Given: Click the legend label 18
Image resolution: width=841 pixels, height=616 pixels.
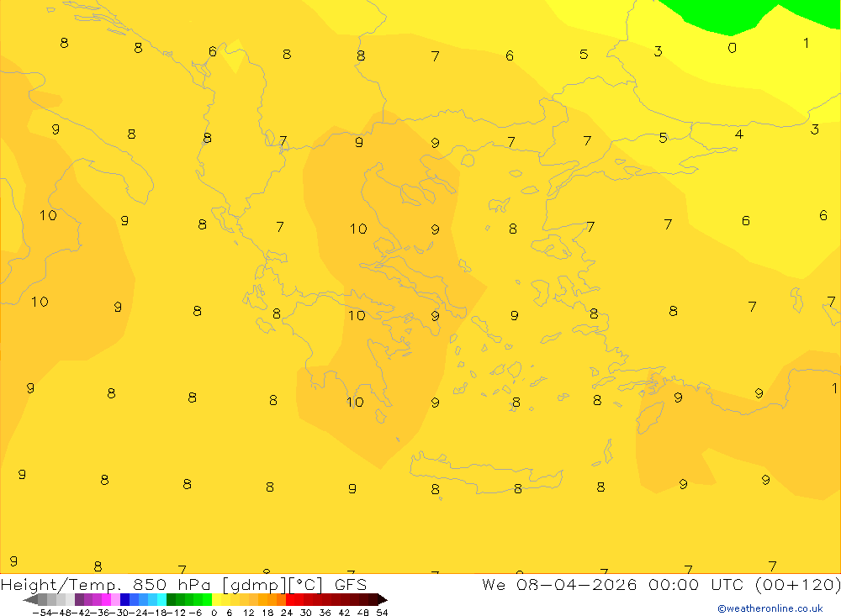Looking at the screenshot, I should [267, 613].
